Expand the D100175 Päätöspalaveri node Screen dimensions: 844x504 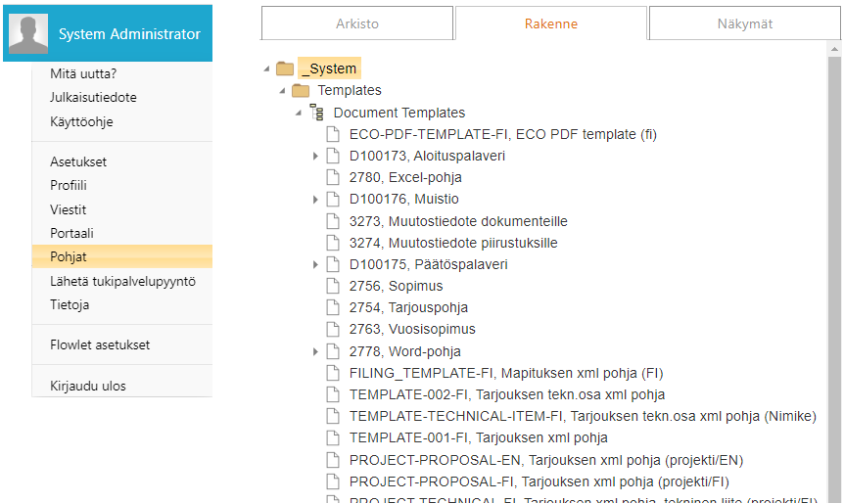point(315,264)
